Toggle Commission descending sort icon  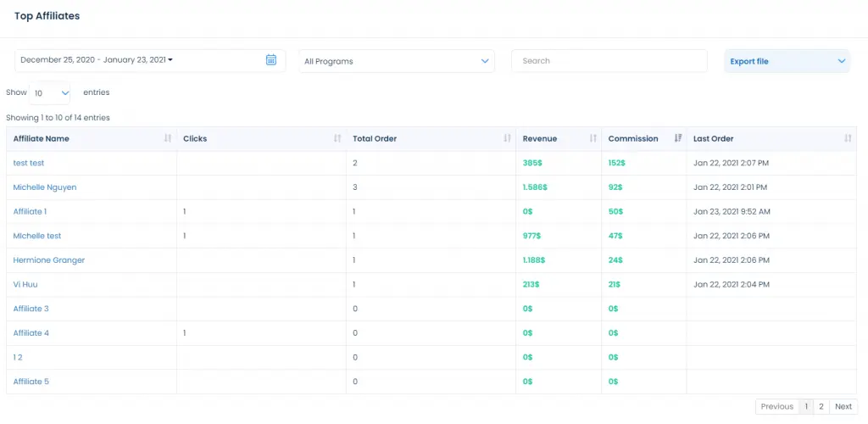(677, 138)
